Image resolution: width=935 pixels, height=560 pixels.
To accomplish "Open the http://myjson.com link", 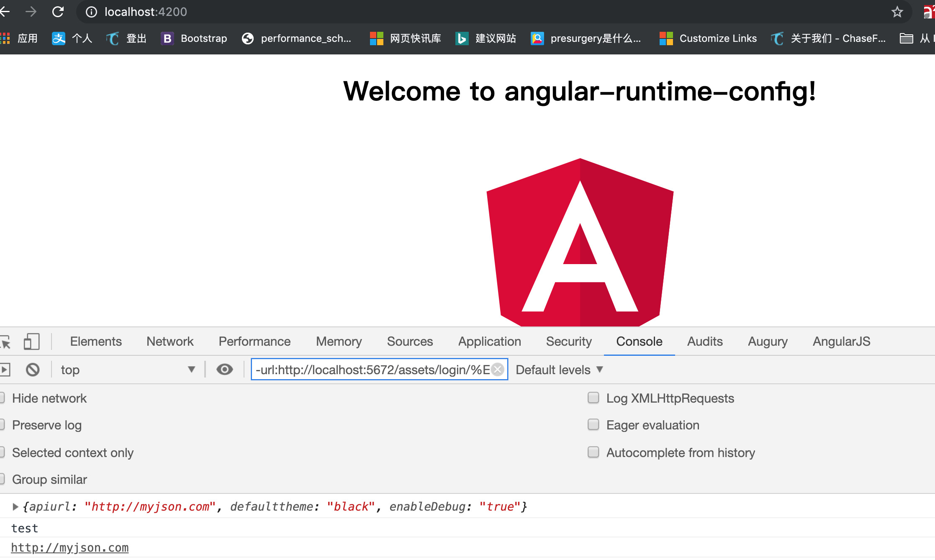I will pos(69,547).
